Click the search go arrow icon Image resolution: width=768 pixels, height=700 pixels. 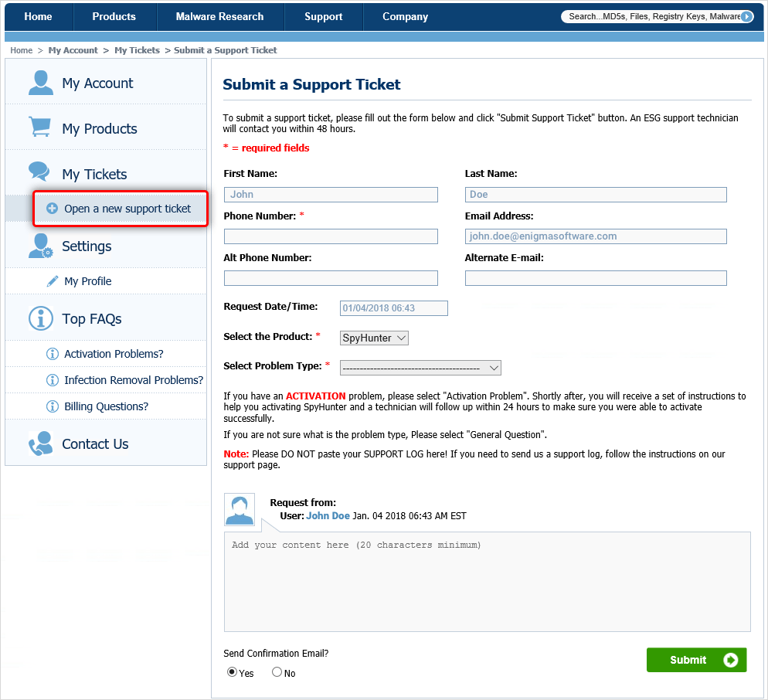[746, 16]
